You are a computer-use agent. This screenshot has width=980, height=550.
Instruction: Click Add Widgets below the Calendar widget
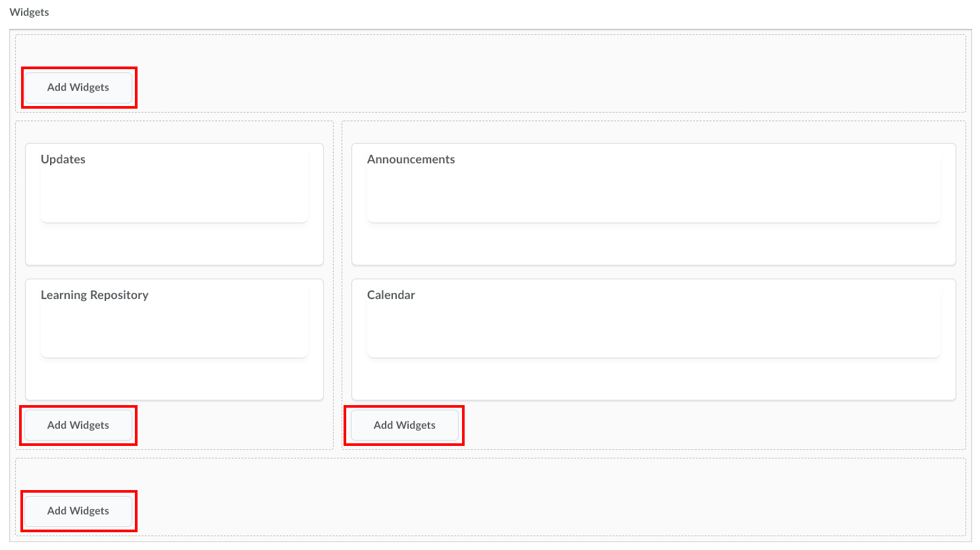(404, 425)
